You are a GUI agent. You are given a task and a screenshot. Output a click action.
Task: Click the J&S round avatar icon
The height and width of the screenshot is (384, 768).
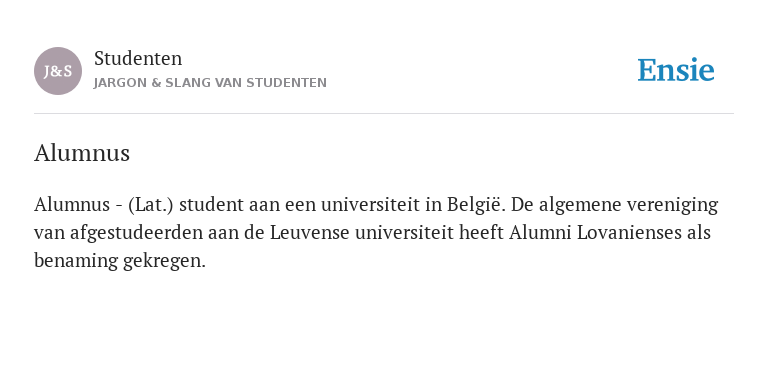[58, 71]
